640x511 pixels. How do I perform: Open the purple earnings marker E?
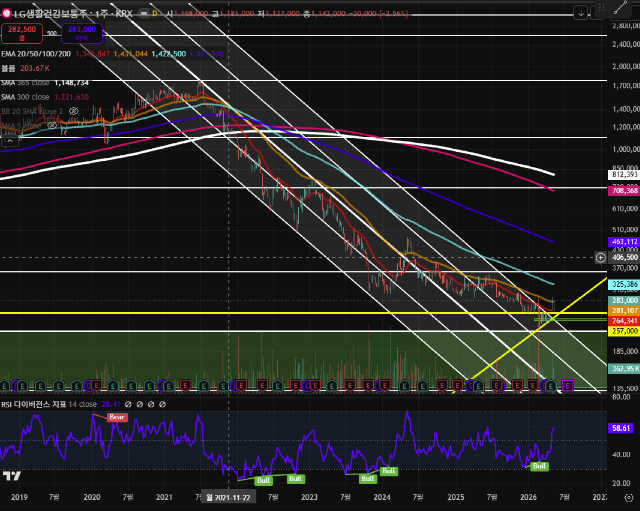567,385
